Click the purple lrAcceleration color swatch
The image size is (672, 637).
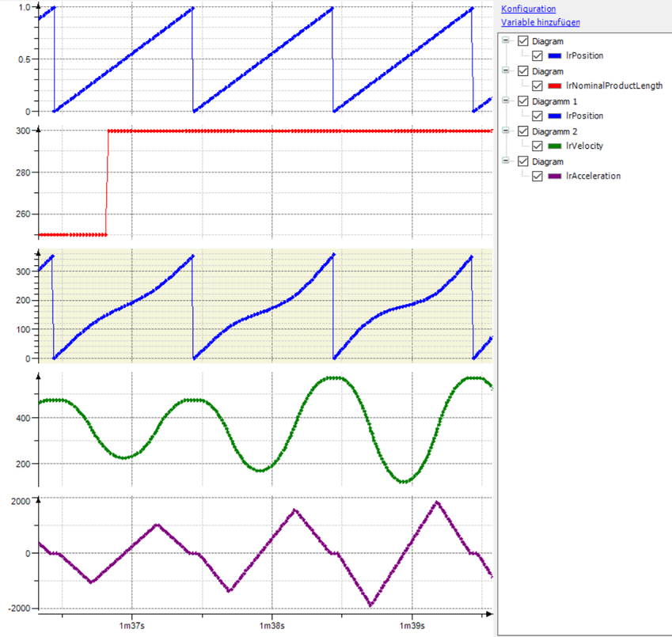click(x=554, y=176)
